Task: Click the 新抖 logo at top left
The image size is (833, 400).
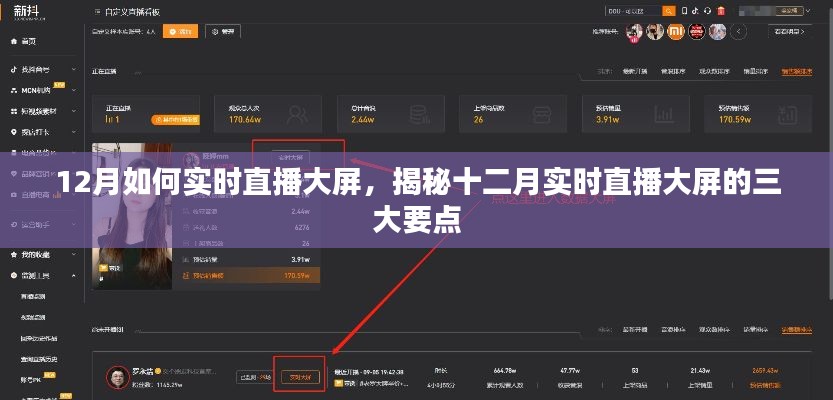Action: (x=26, y=12)
